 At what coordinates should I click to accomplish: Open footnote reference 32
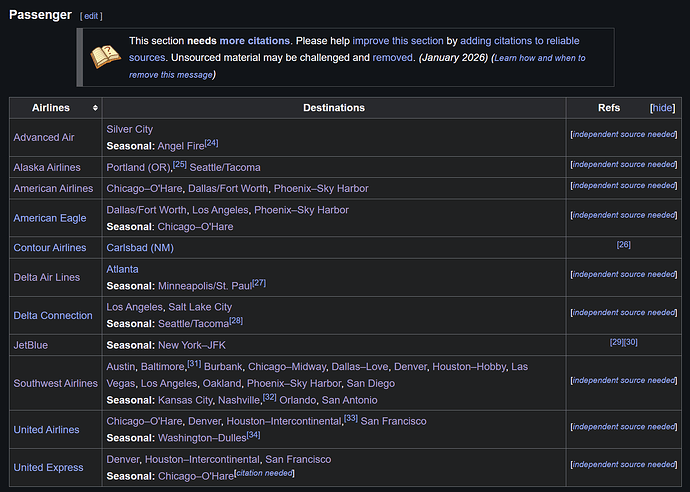point(270,397)
